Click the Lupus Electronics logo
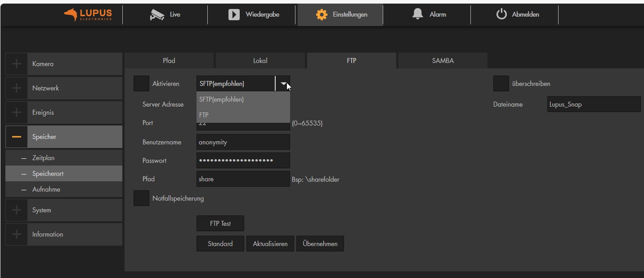 (x=87, y=14)
